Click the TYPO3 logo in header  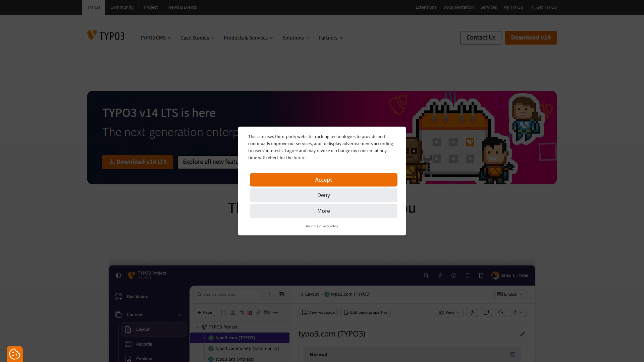tap(106, 35)
